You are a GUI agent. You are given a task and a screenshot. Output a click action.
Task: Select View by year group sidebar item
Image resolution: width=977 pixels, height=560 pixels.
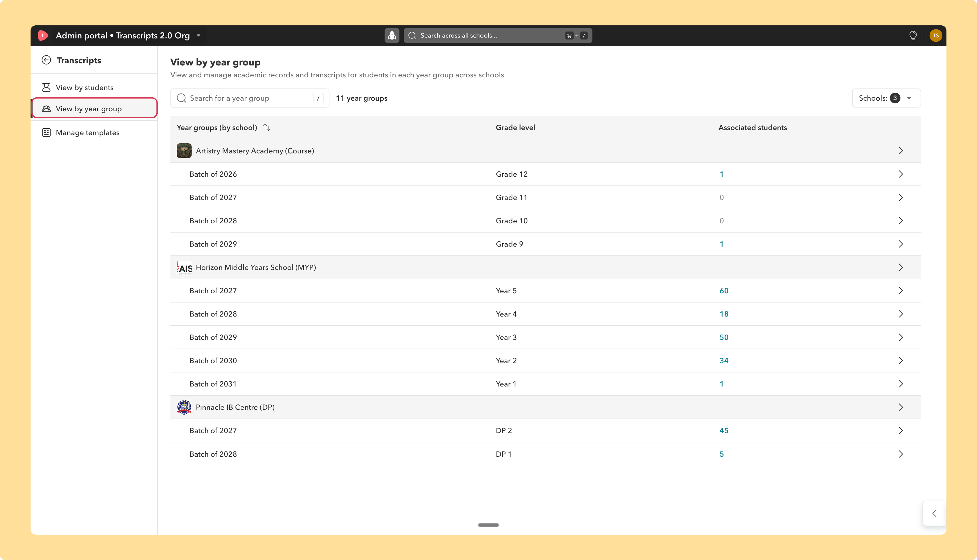[94, 109]
